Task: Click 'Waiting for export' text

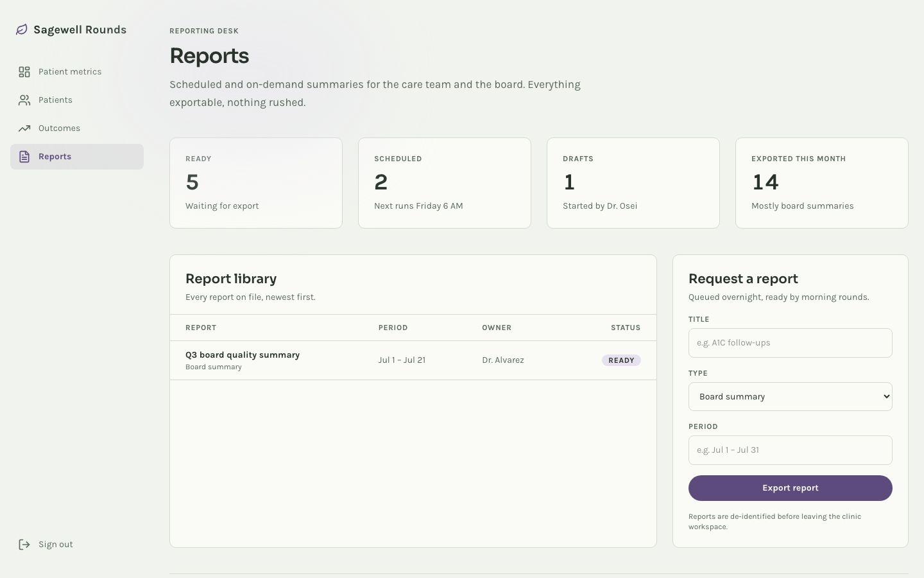Action: click(222, 206)
